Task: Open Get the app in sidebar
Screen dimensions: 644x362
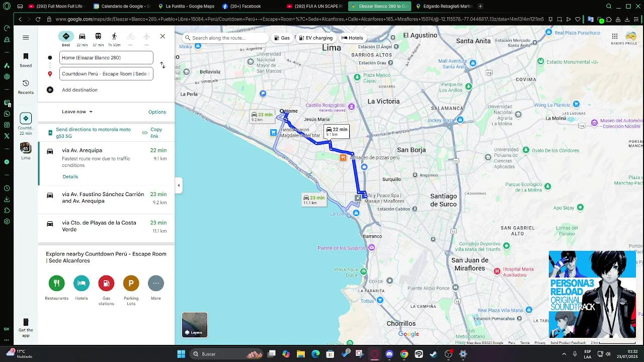Action: (x=26, y=327)
